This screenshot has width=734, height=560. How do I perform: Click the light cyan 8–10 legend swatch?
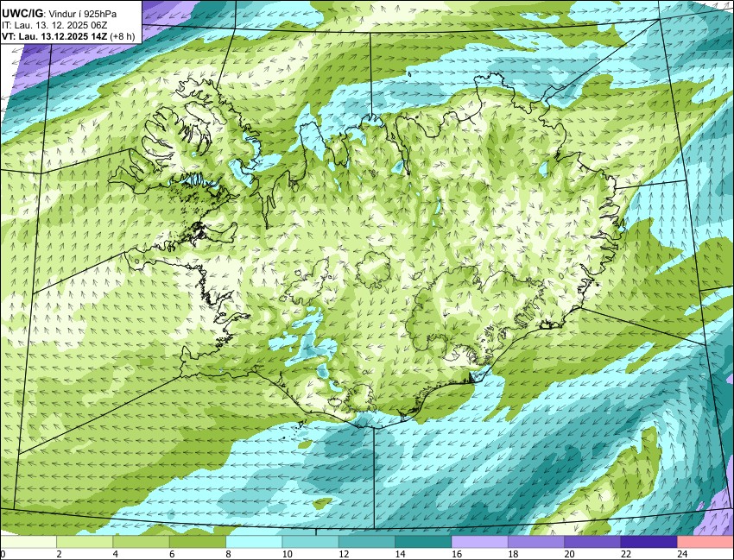pos(254,542)
